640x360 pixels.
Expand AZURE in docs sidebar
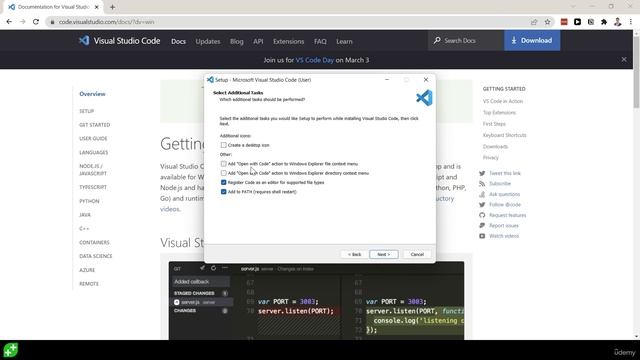click(87, 270)
